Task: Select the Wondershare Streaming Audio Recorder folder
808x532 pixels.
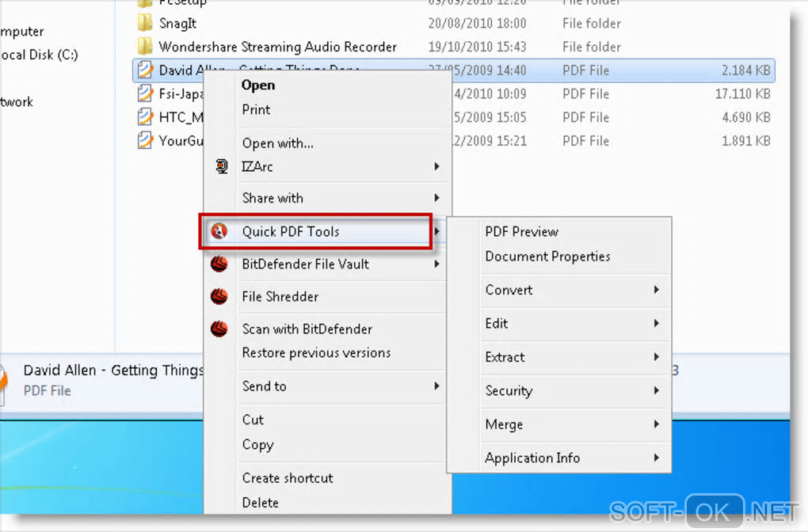Action: 277,47
